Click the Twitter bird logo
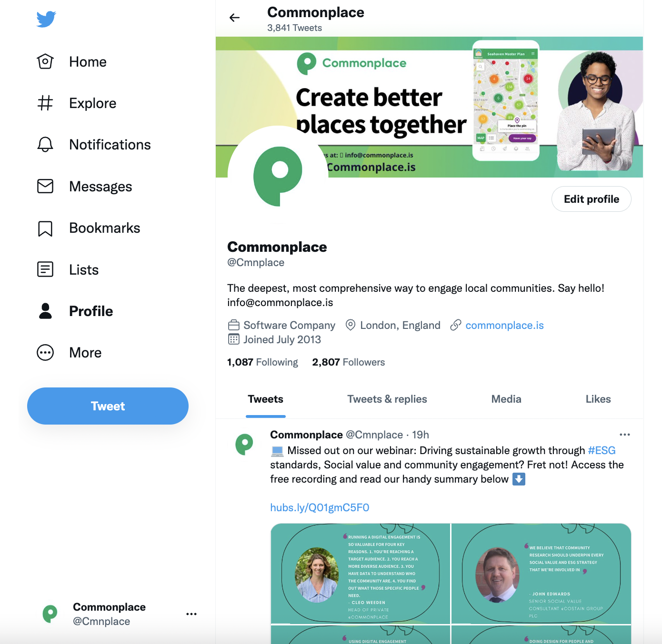Image resolution: width=662 pixels, height=644 pixels. tap(46, 19)
